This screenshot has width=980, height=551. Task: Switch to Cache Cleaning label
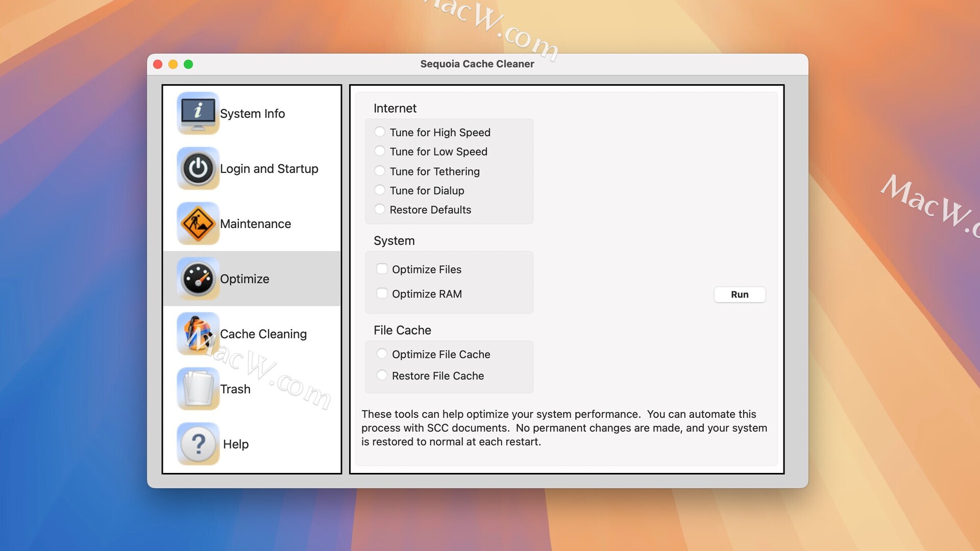(263, 334)
